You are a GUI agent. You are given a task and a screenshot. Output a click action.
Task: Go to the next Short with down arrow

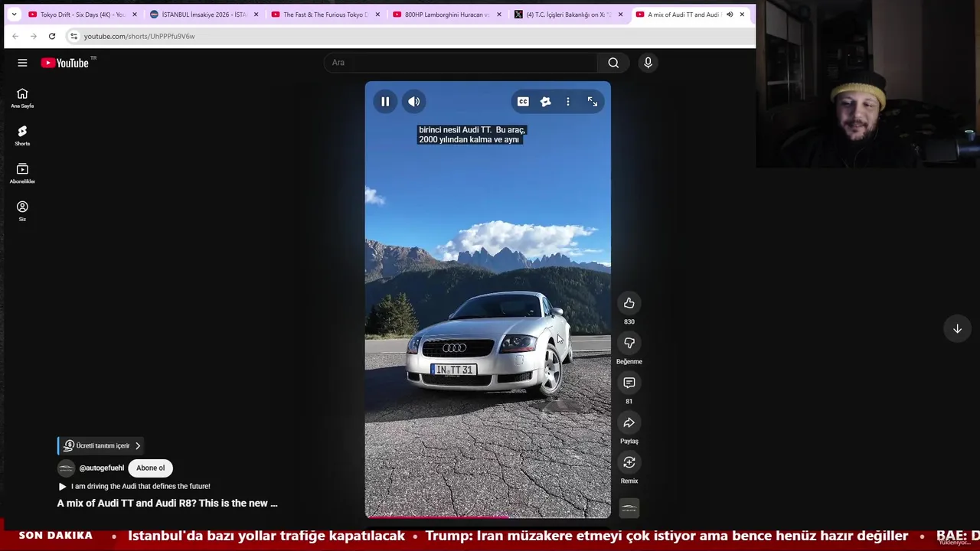coord(957,329)
